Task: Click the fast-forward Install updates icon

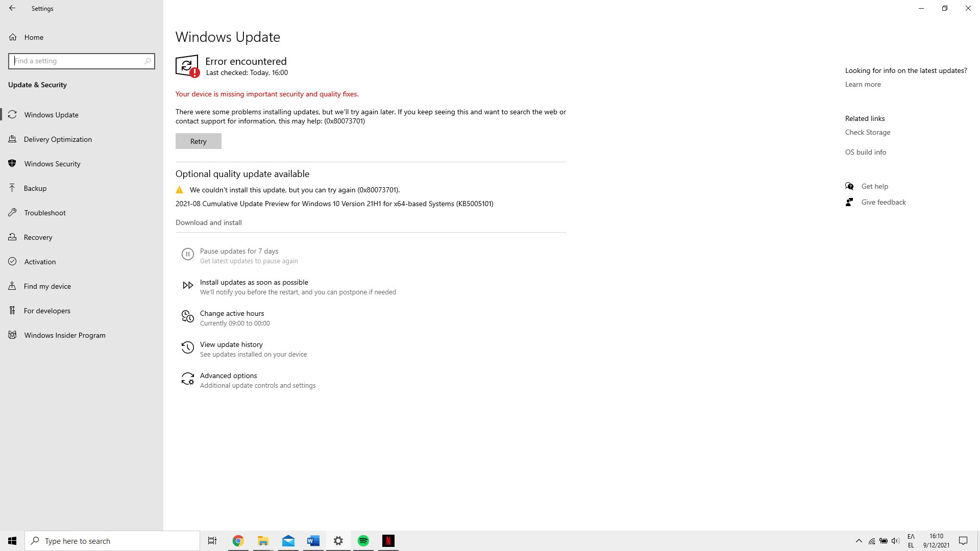Action: (188, 285)
